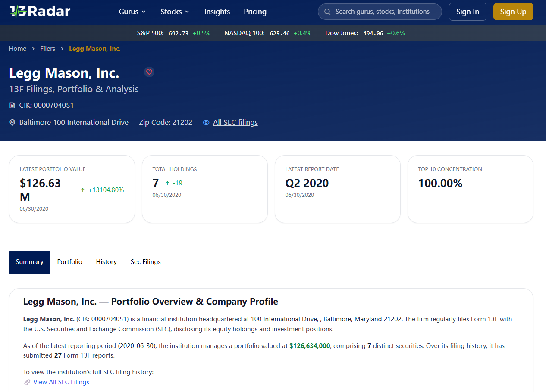Toggle the heart favorite icon for Legg Mason
This screenshot has width=546, height=392.
click(149, 72)
